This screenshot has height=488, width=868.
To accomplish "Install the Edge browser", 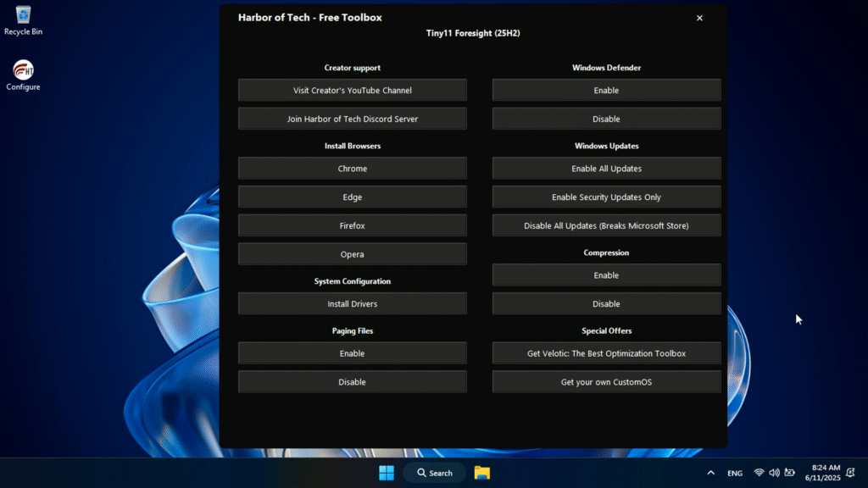I will pos(353,197).
